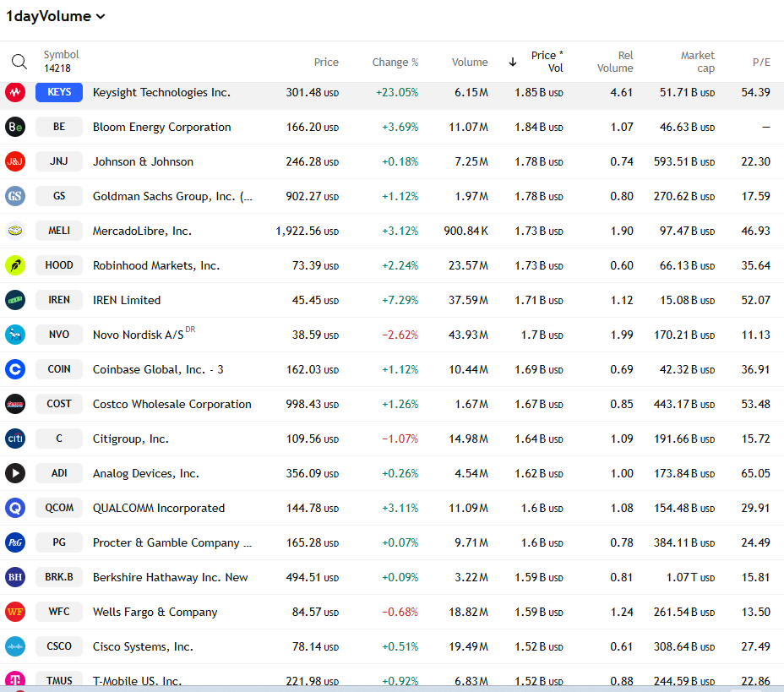
Task: Sort by Rel Volume column header
Action: (x=615, y=62)
